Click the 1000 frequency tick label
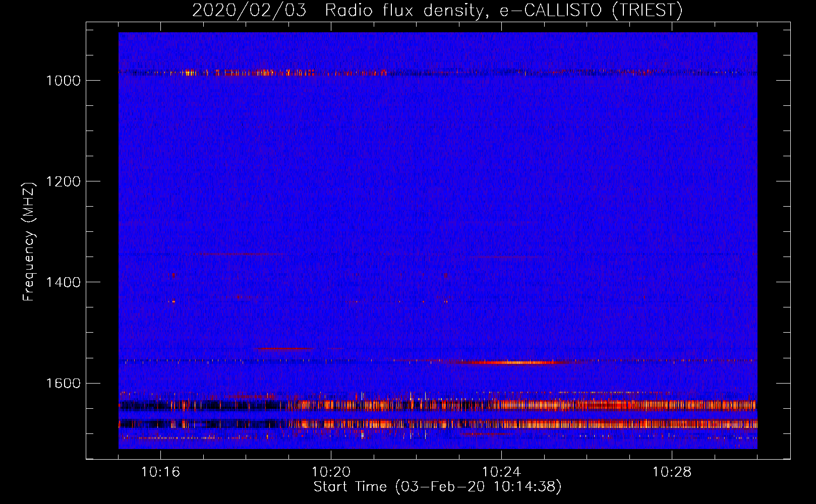This screenshot has height=504, width=816. (x=63, y=81)
